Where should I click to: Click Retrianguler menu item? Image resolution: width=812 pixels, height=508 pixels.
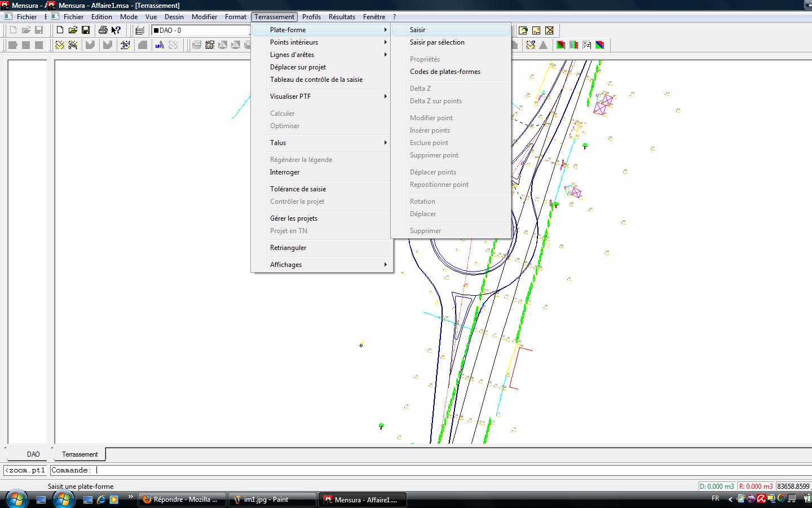tap(323, 248)
